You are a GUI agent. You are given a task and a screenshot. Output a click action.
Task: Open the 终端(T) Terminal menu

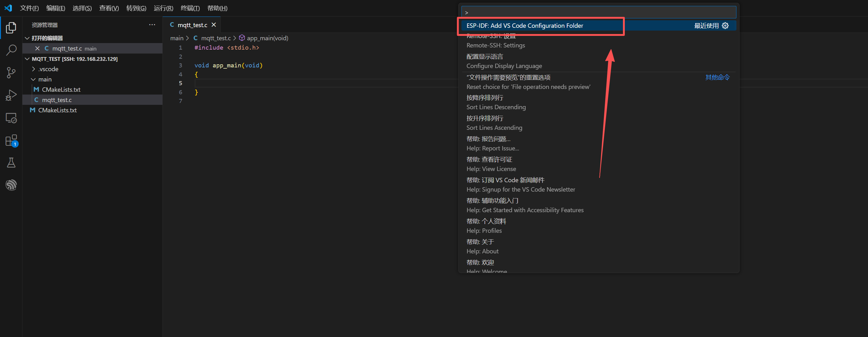coord(190,8)
